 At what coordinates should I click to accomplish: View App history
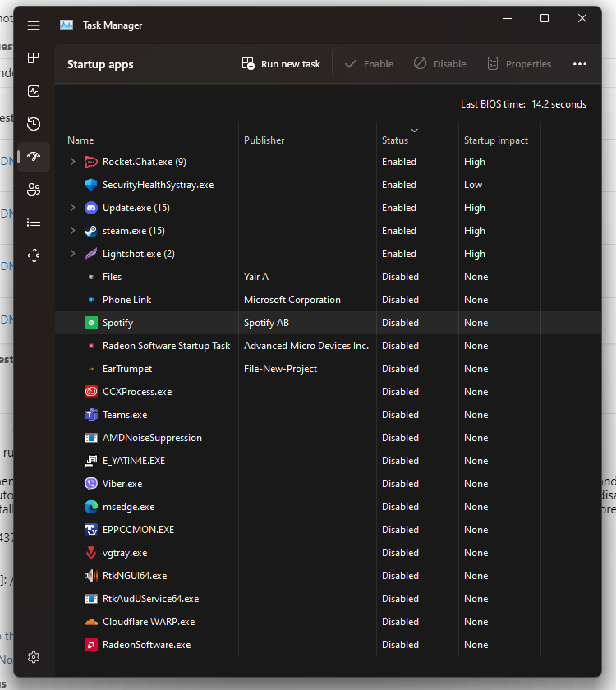[x=33, y=124]
